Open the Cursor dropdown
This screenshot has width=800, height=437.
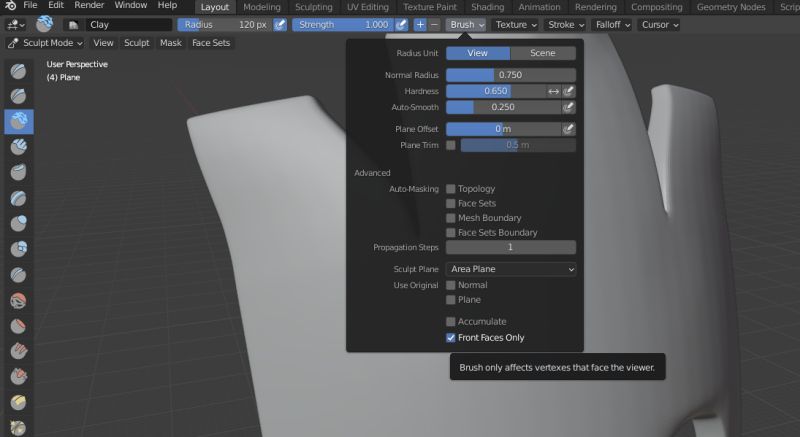659,24
